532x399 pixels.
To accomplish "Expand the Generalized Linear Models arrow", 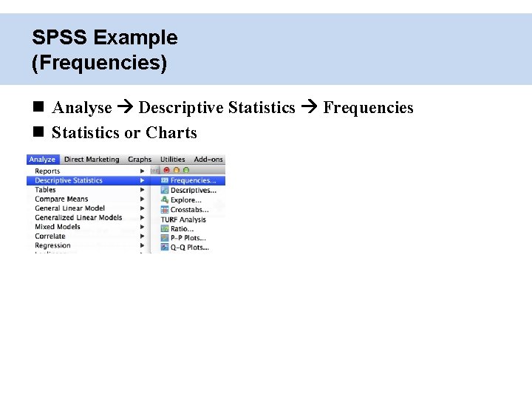I will tap(142, 217).
